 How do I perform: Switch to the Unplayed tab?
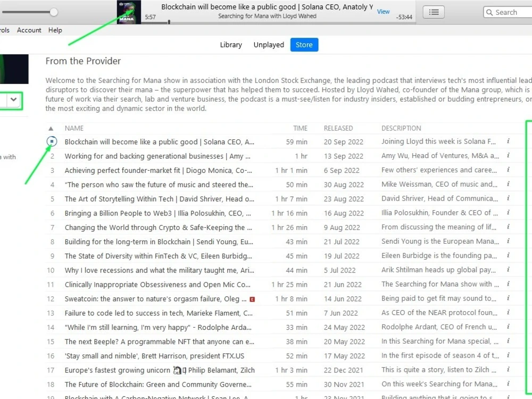(x=269, y=45)
